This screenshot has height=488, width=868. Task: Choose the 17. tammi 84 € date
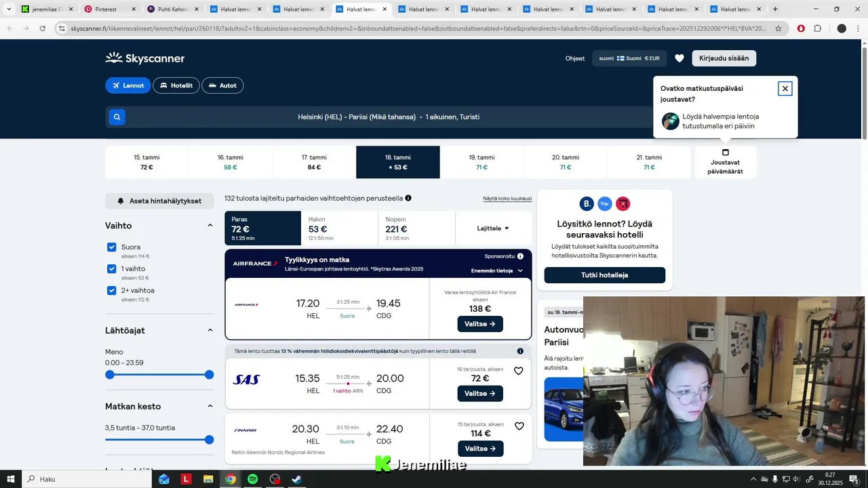click(x=314, y=162)
